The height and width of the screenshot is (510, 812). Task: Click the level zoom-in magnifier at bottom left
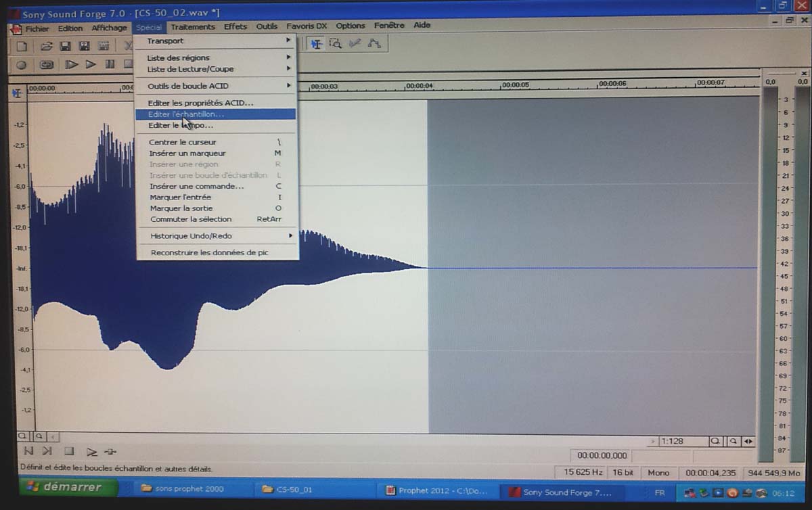click(22, 437)
